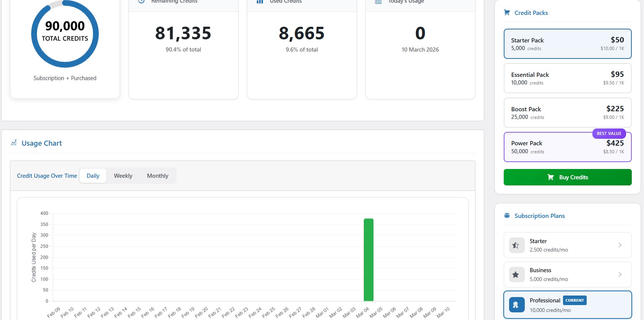644x320 pixels.
Task: Click the 10,000 credits/mo text
Action: coord(550,310)
